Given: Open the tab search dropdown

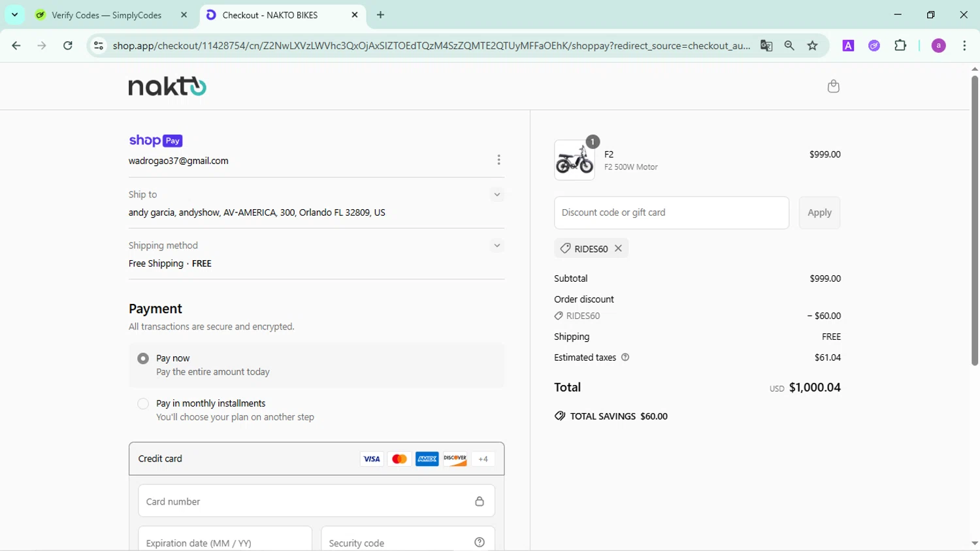Looking at the screenshot, I should click(x=14, y=15).
